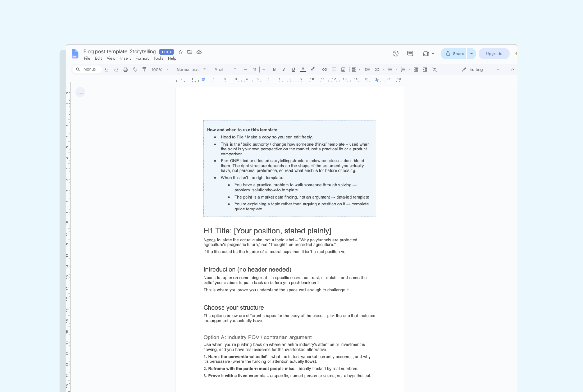The image size is (583, 392).
Task: Click the video call camera icon
Action: pyautogui.click(x=426, y=54)
